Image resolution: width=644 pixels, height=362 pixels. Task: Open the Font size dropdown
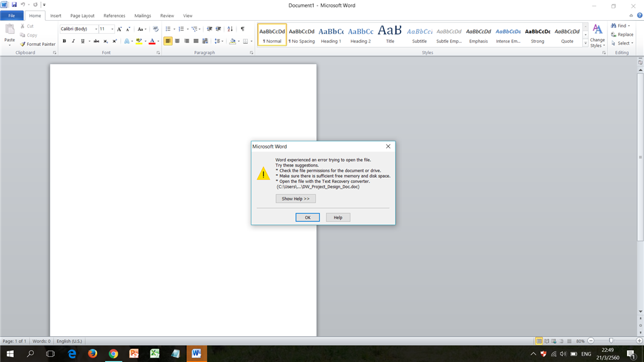[112, 29]
